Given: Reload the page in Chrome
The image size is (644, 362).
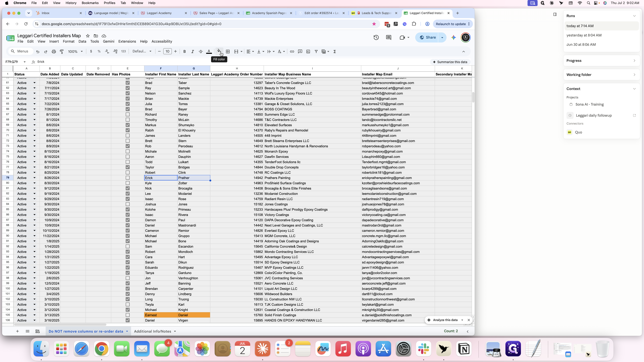Looking at the screenshot, I should (x=26, y=24).
